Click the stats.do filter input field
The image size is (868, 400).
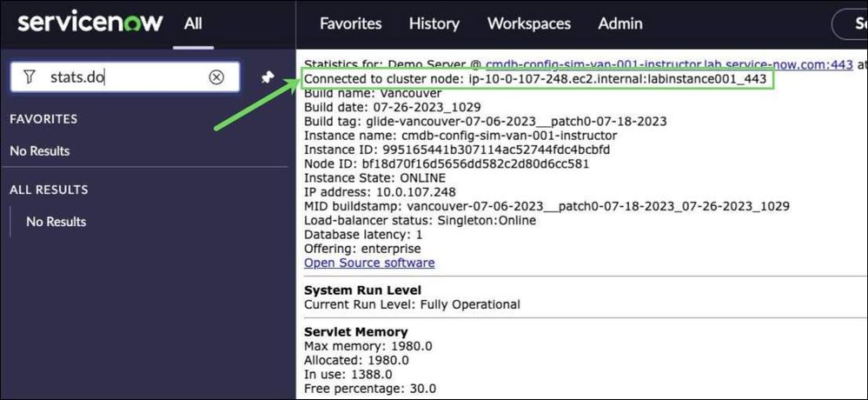pyautogui.click(x=125, y=77)
